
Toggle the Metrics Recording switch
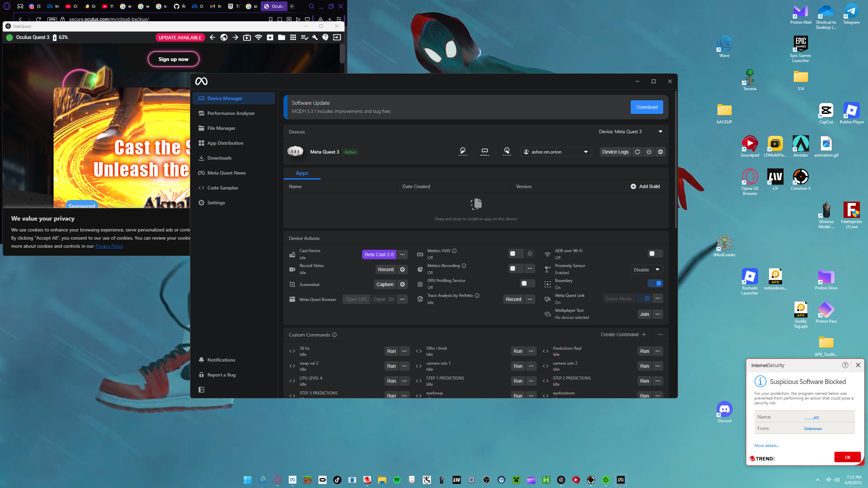(x=515, y=268)
